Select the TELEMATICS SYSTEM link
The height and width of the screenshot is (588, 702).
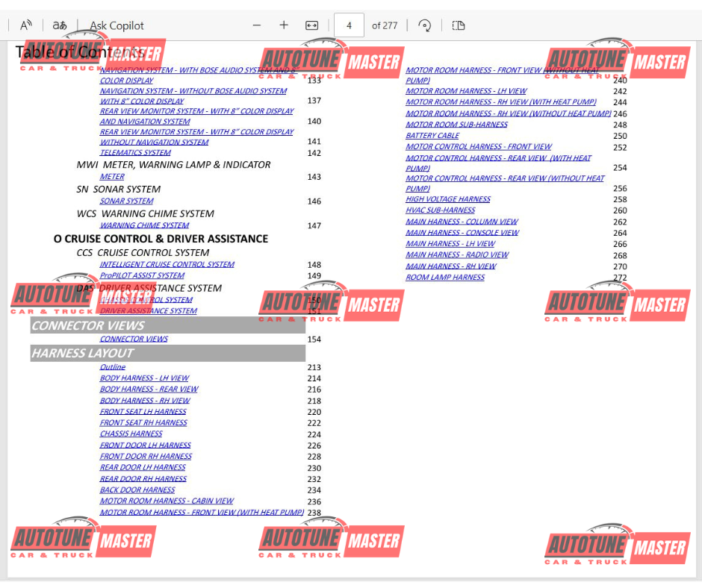[135, 152]
